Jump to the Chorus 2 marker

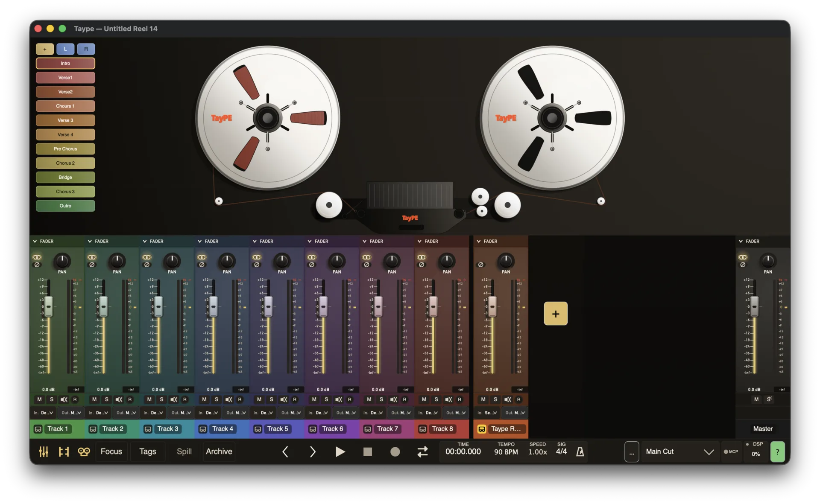pos(65,163)
